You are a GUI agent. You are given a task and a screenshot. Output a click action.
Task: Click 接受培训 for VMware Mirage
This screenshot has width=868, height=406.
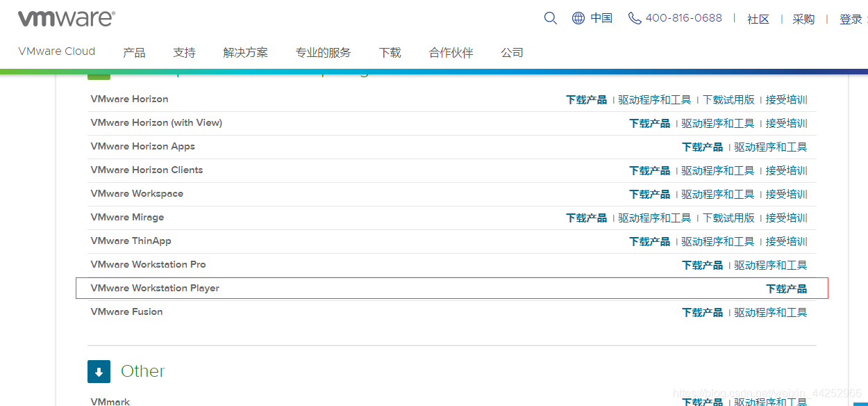click(x=786, y=218)
